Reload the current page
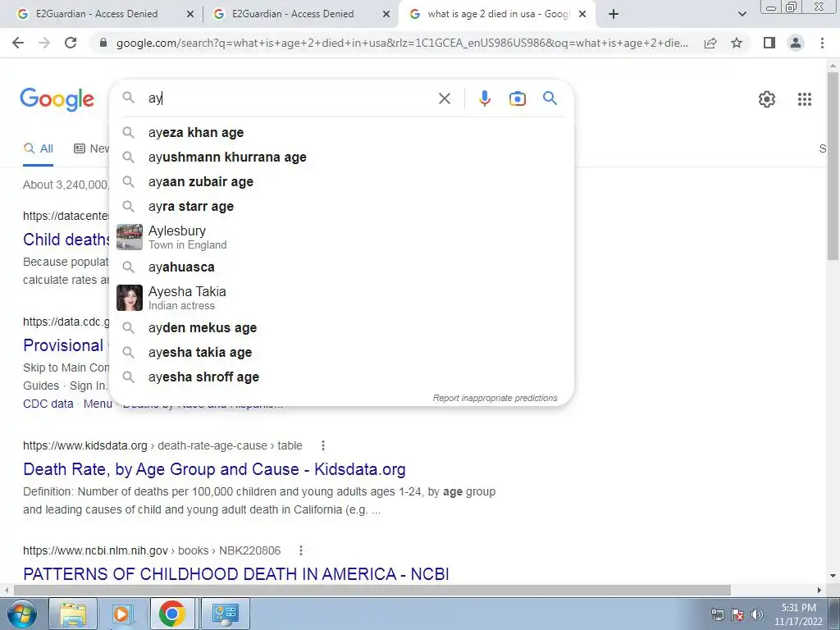The height and width of the screenshot is (630, 840). (x=71, y=43)
